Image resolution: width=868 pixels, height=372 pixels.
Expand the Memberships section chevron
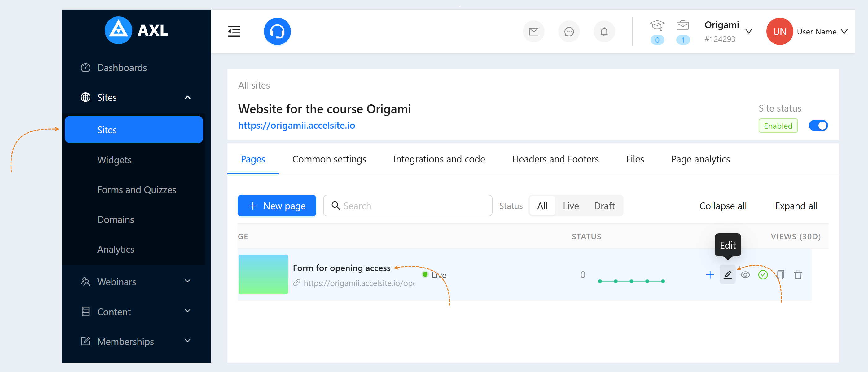click(x=188, y=341)
